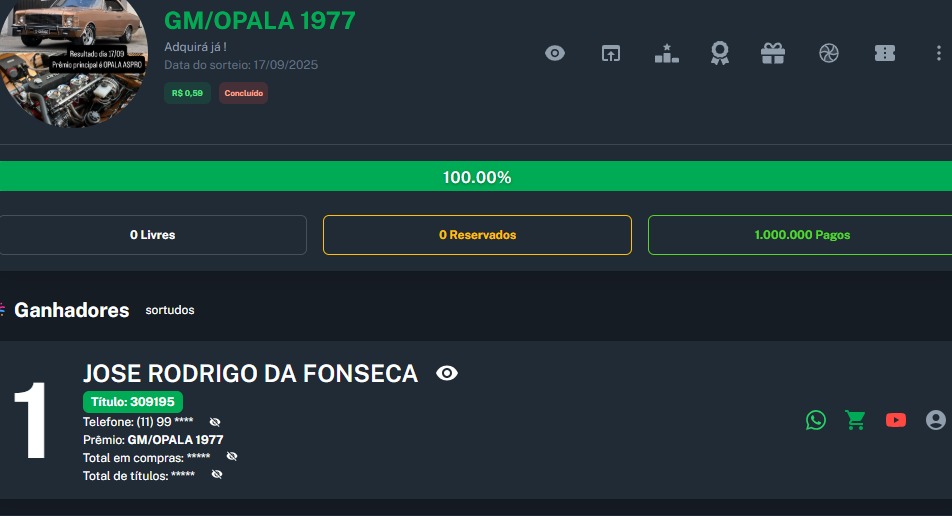Unhide the Total de títulos value

[217, 474]
